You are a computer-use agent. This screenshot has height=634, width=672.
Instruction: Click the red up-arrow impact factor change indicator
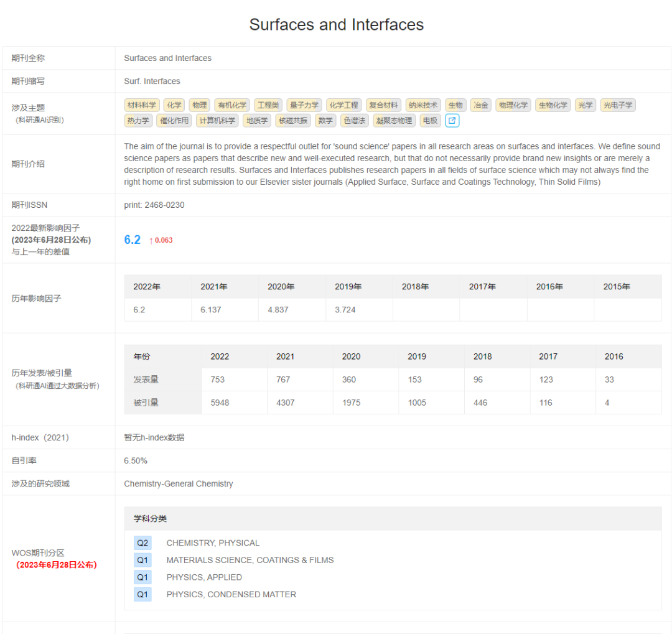point(160,240)
